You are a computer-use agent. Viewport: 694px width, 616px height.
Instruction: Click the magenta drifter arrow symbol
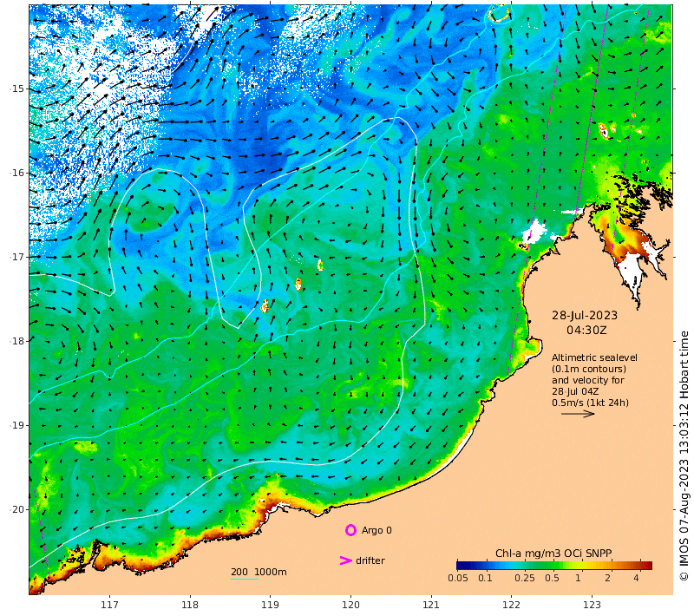[345, 560]
